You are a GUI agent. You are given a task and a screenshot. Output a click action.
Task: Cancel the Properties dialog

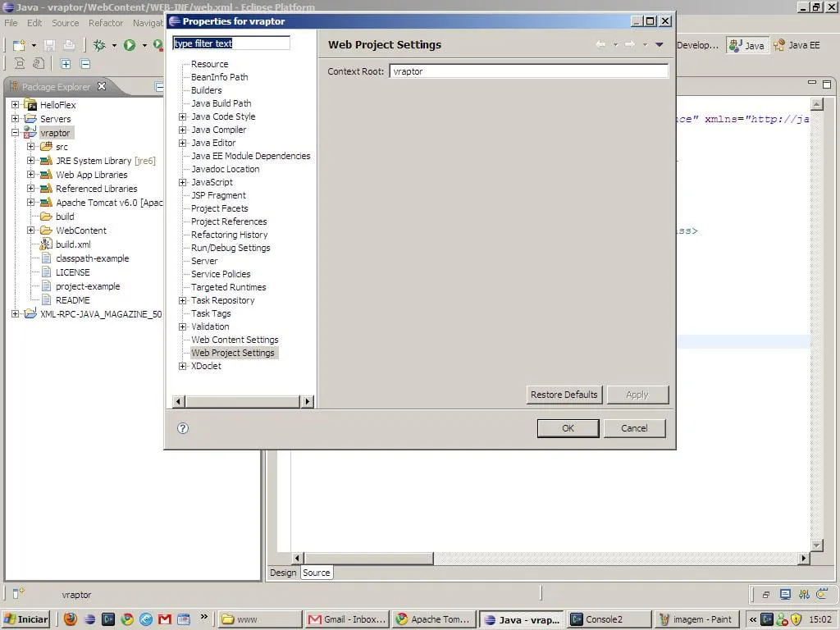pos(634,428)
